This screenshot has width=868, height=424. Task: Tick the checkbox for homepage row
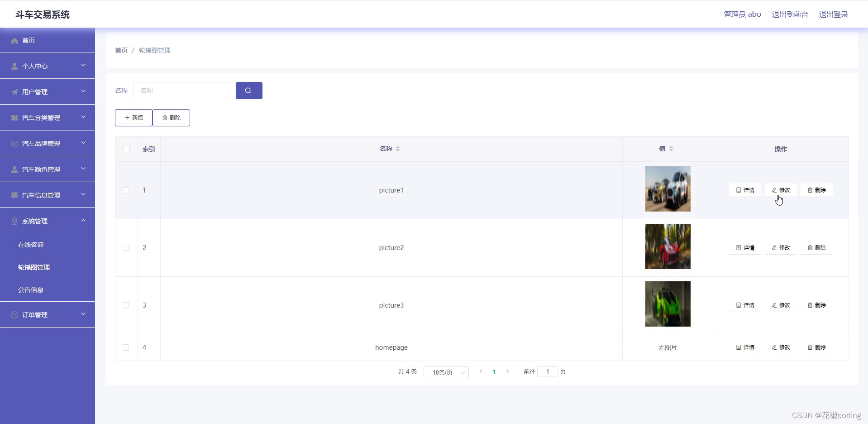tap(126, 347)
